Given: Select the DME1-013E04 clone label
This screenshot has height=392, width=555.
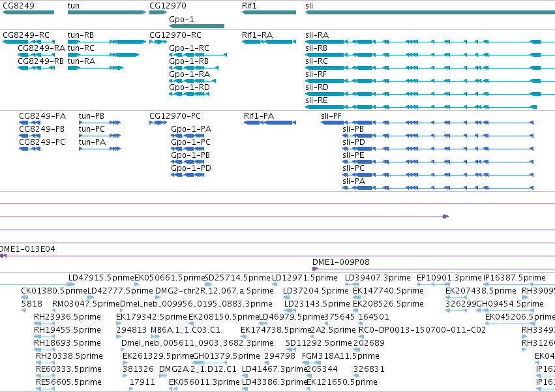Looking at the screenshot, I should [27, 249].
